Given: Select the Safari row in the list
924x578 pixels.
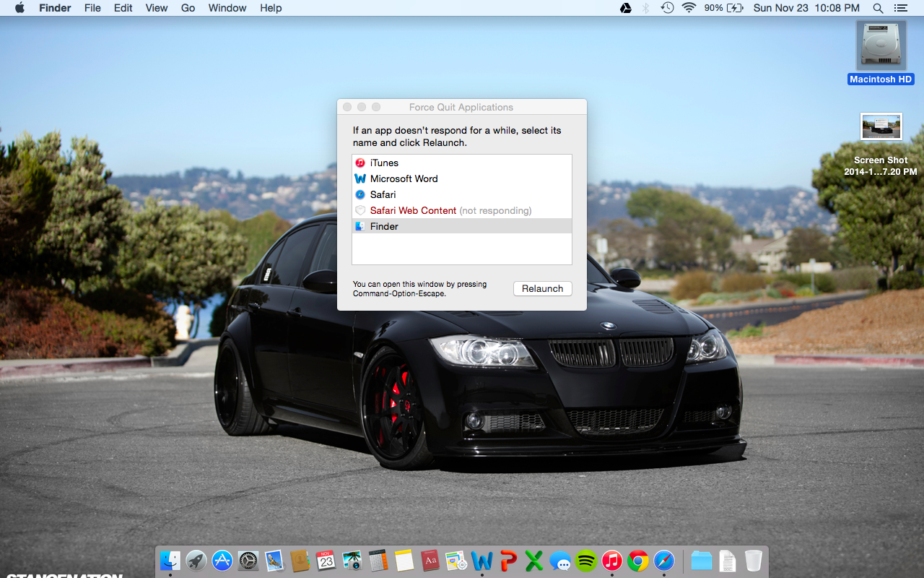Looking at the screenshot, I should (462, 194).
